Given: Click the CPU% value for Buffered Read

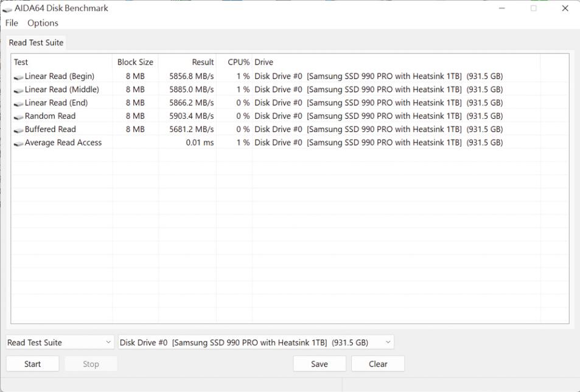Looking at the screenshot, I should (x=243, y=130).
